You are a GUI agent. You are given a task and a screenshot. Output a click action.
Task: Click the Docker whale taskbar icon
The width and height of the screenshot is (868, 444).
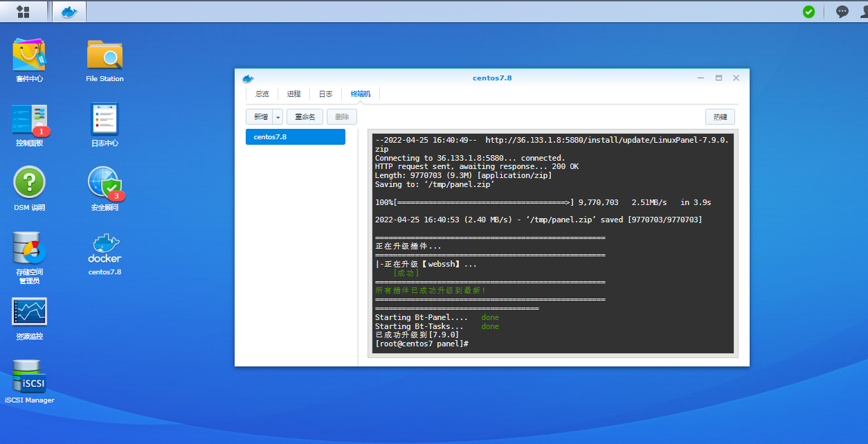69,12
